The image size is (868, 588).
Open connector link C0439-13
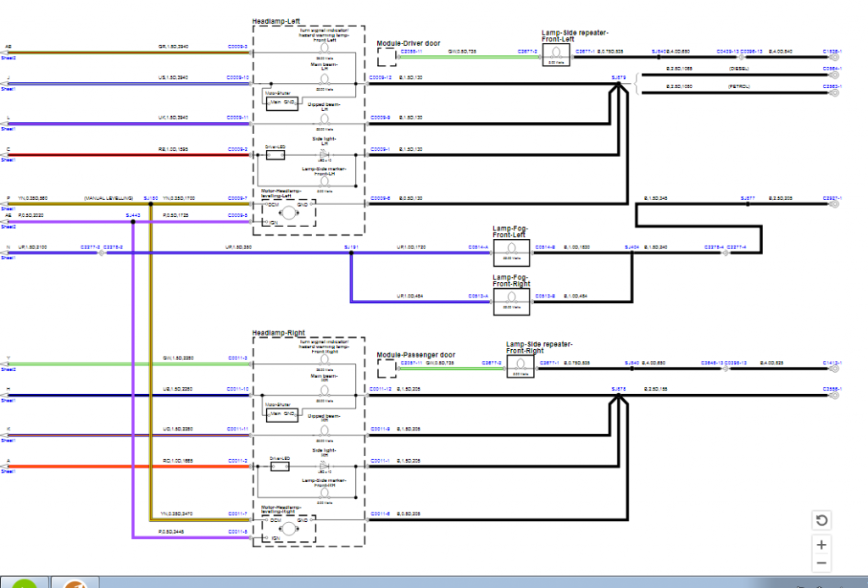point(727,52)
